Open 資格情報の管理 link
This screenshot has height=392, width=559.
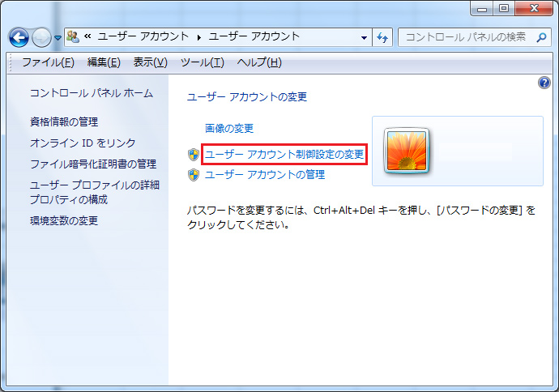coord(64,121)
